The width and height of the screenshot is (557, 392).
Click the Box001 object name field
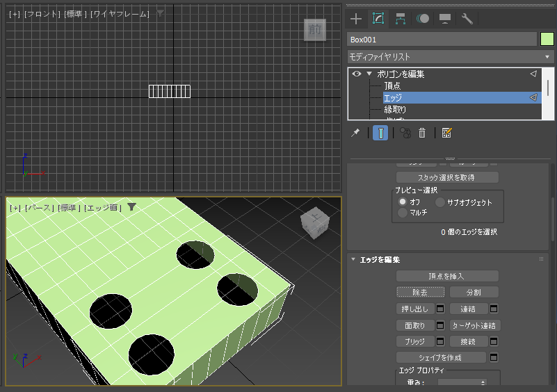pyautogui.click(x=442, y=40)
